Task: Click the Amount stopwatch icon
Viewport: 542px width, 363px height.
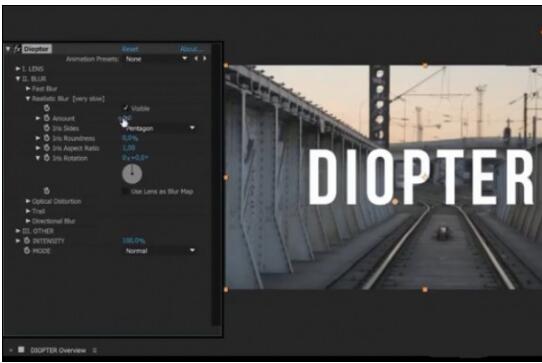Action: click(47, 118)
